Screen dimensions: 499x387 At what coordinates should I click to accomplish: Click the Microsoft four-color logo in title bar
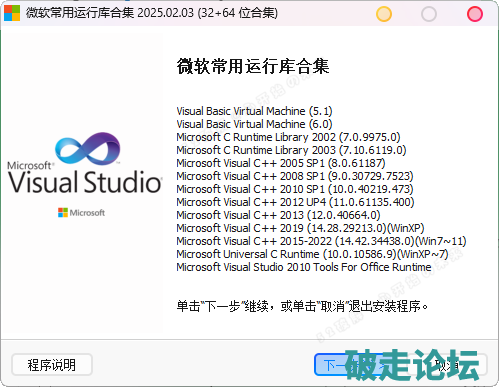[x=12, y=13]
